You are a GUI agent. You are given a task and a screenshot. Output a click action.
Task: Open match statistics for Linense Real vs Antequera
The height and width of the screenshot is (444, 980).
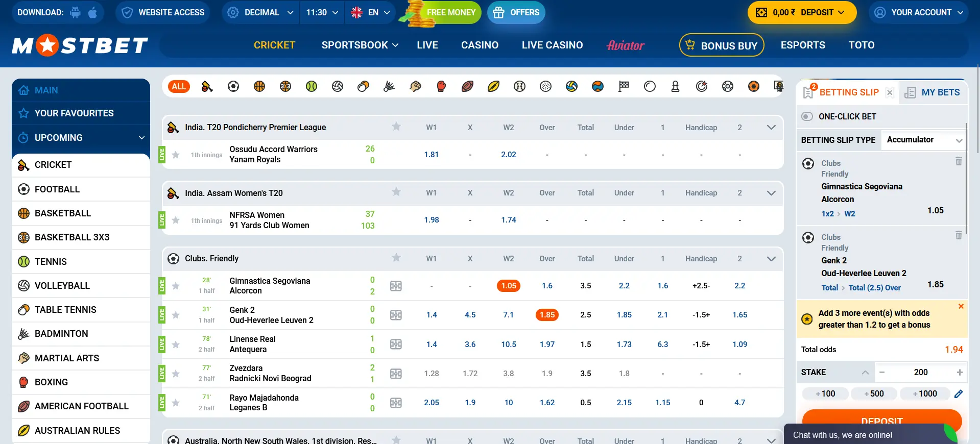click(396, 344)
